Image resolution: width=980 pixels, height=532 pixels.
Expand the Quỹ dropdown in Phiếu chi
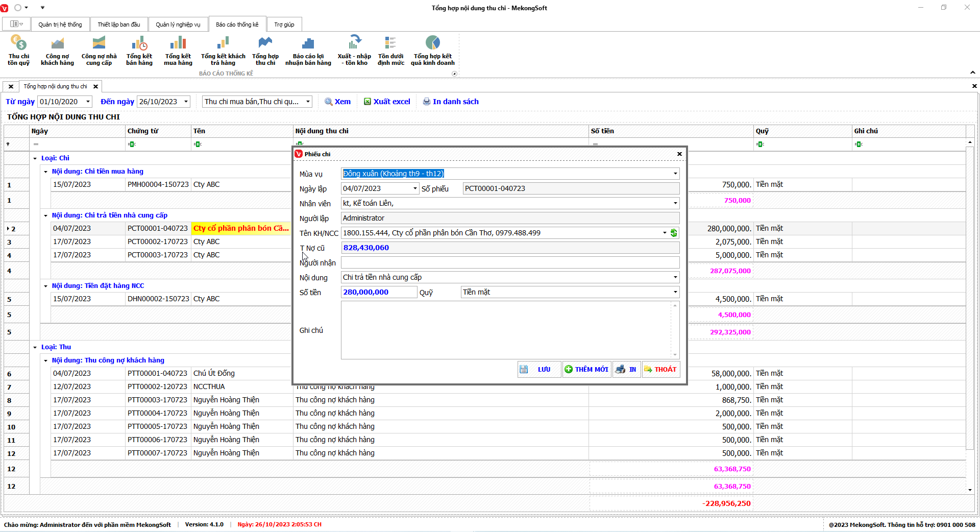[x=675, y=292]
